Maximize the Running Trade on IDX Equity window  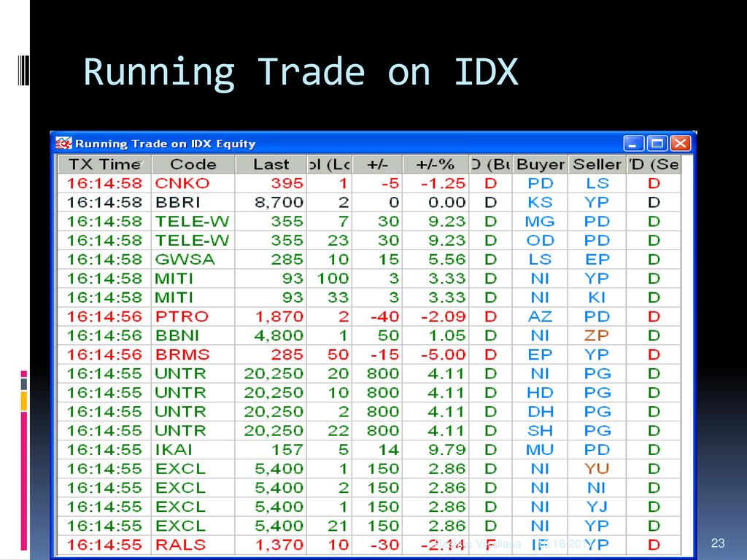pyautogui.click(x=657, y=143)
